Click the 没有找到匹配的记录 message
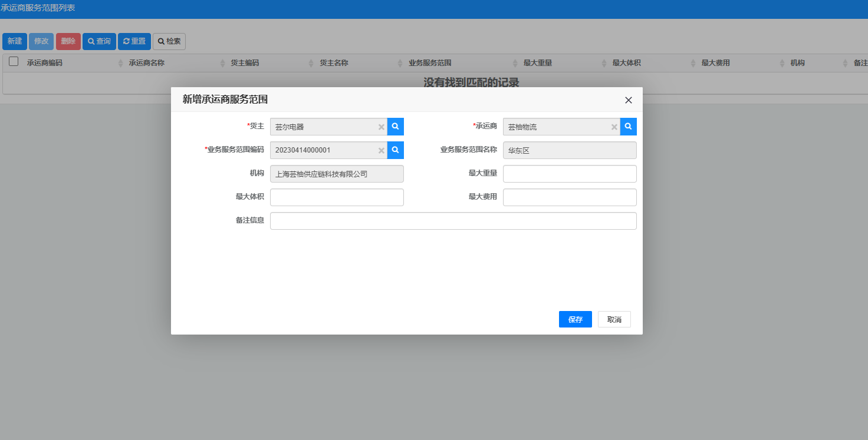The height and width of the screenshot is (440, 868). pos(471,82)
